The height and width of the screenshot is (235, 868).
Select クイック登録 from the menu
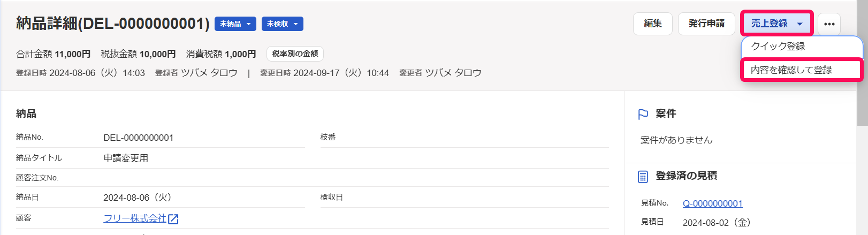(778, 47)
